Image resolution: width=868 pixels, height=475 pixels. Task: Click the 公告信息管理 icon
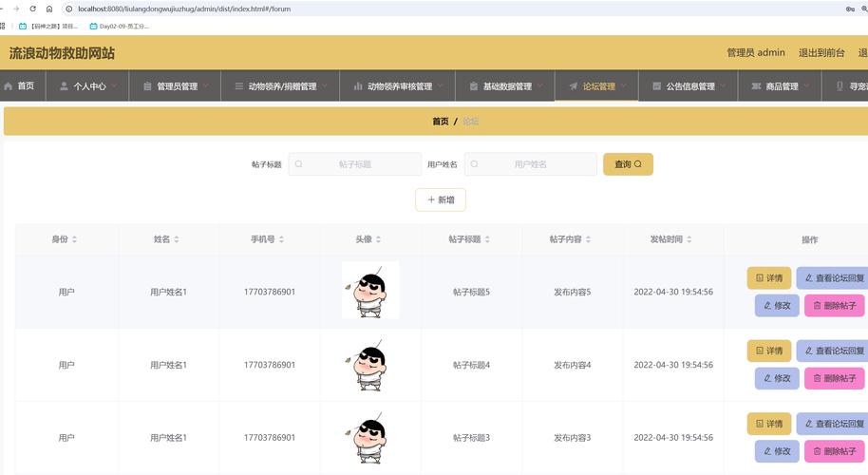click(x=657, y=86)
